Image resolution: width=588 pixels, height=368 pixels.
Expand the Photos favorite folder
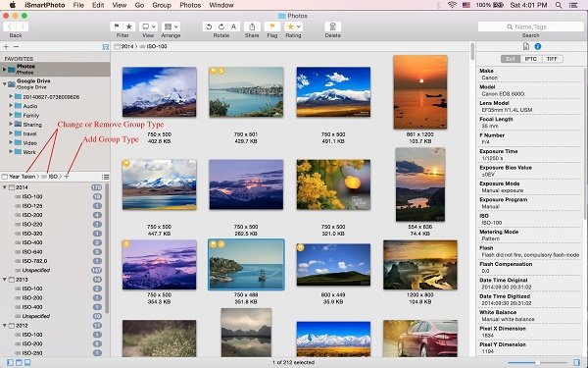(5, 70)
